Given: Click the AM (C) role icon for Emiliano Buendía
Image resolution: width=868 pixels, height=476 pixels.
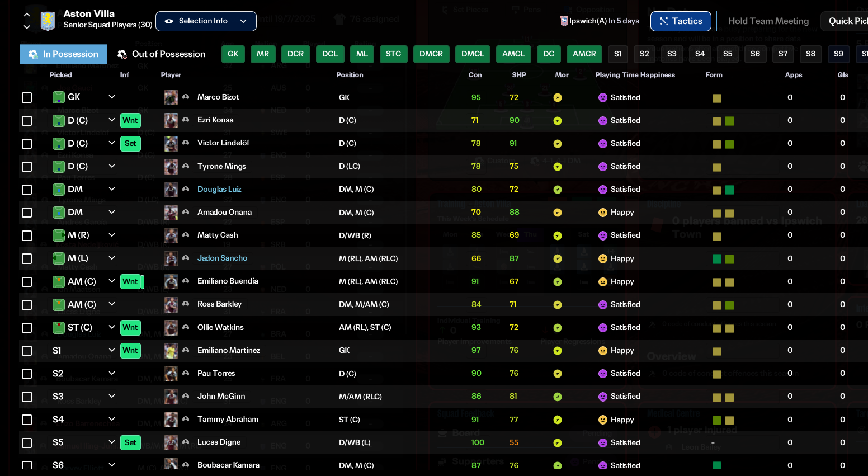Looking at the screenshot, I should click(x=59, y=281).
